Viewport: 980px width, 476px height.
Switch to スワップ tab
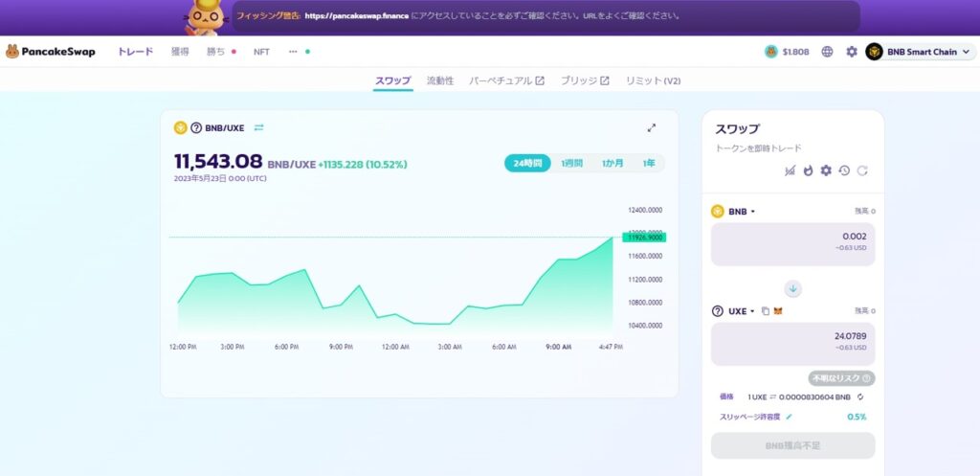[393, 80]
